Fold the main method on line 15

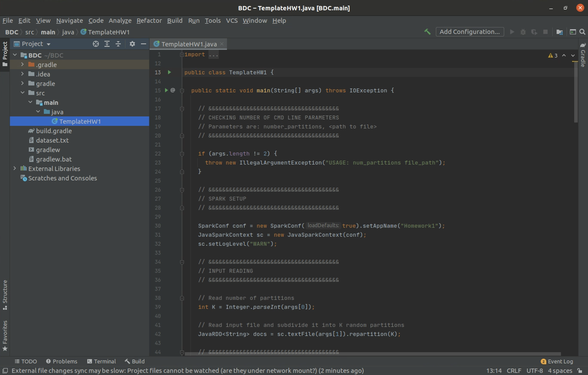[x=182, y=90]
